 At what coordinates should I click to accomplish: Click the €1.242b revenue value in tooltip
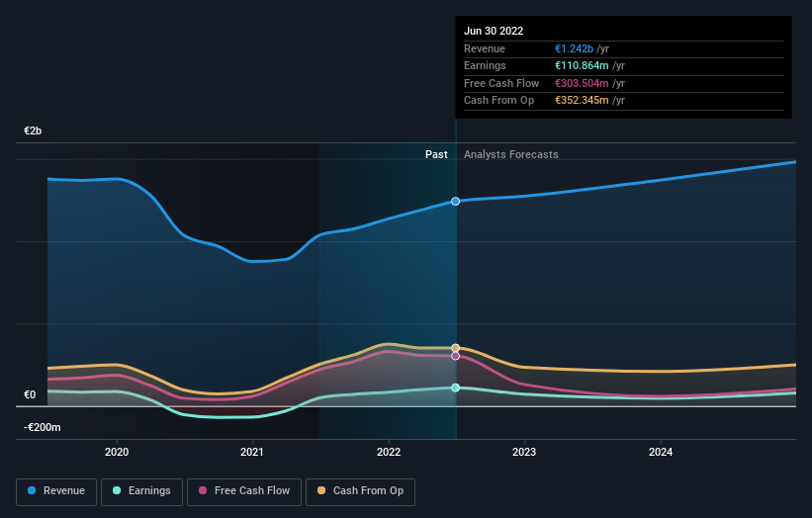574,48
